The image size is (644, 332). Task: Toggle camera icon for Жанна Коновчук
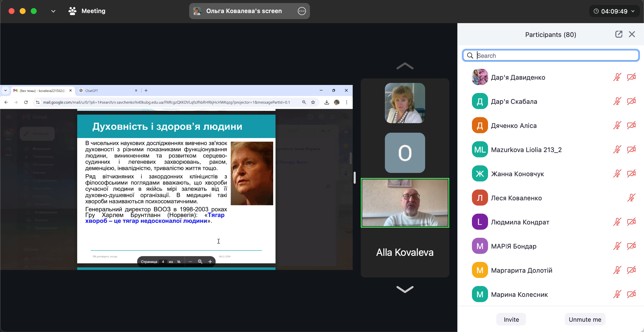(631, 174)
